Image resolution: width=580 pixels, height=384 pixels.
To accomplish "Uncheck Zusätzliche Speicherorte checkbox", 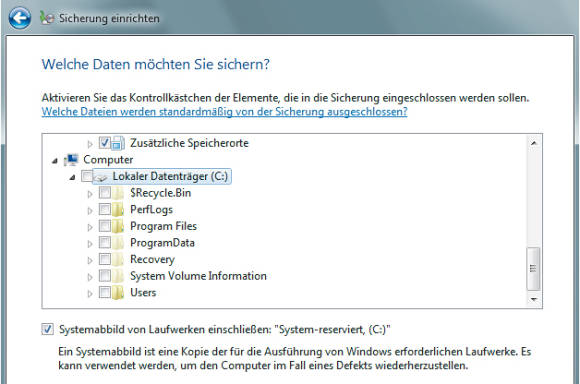I will (105, 142).
